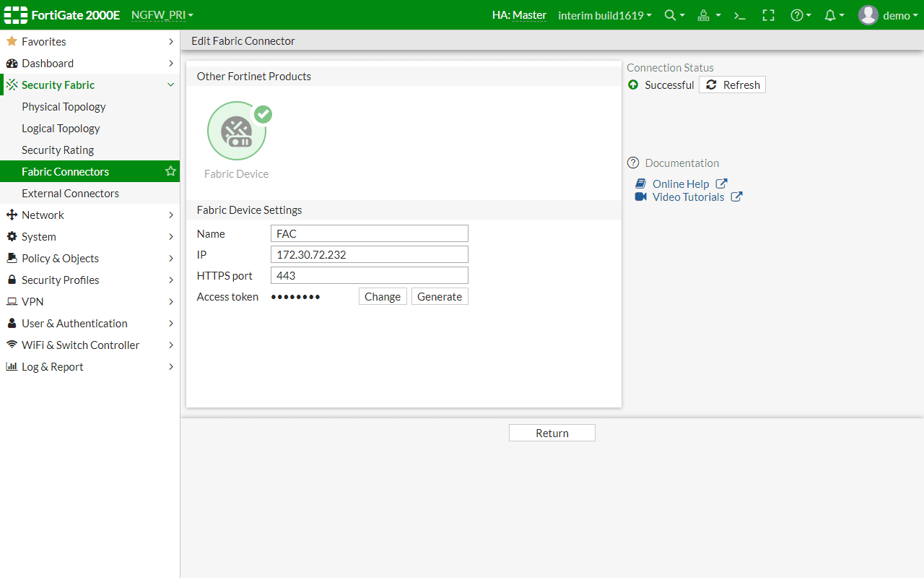
Task: Toggle favorite star on Fabric Connectors
Action: coord(170,171)
